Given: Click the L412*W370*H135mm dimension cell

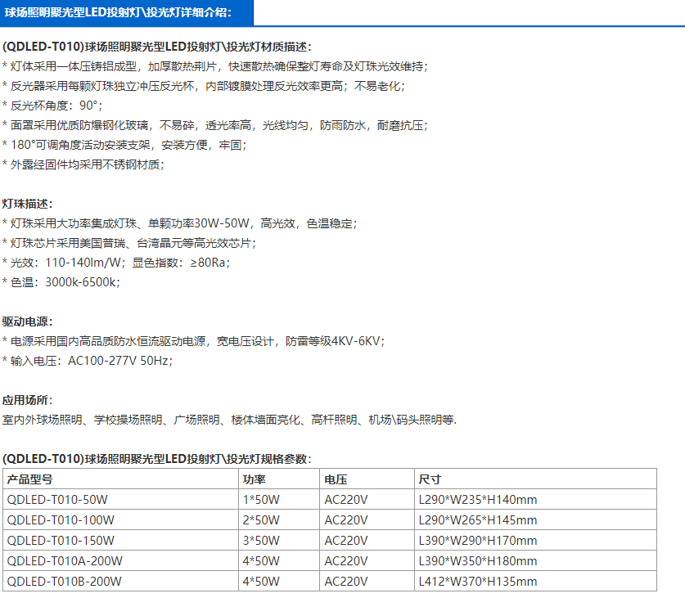Looking at the screenshot, I should click(x=477, y=582).
